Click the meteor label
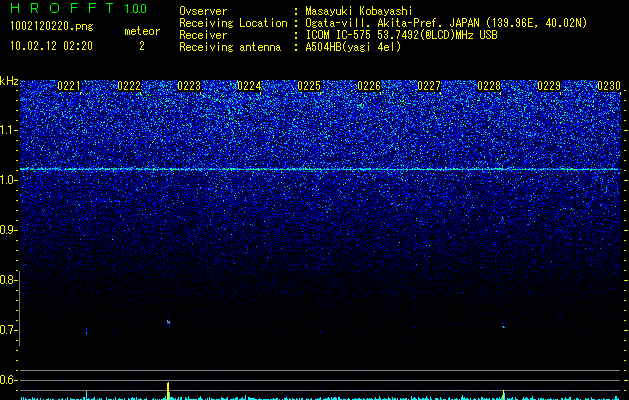 (142, 31)
